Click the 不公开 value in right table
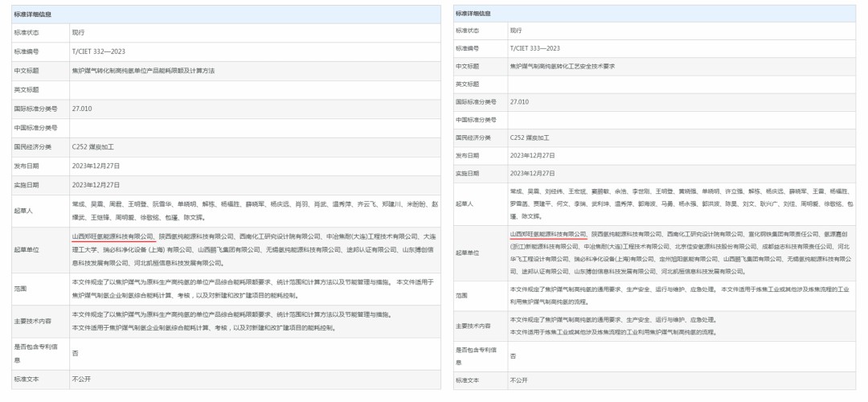 (519, 379)
